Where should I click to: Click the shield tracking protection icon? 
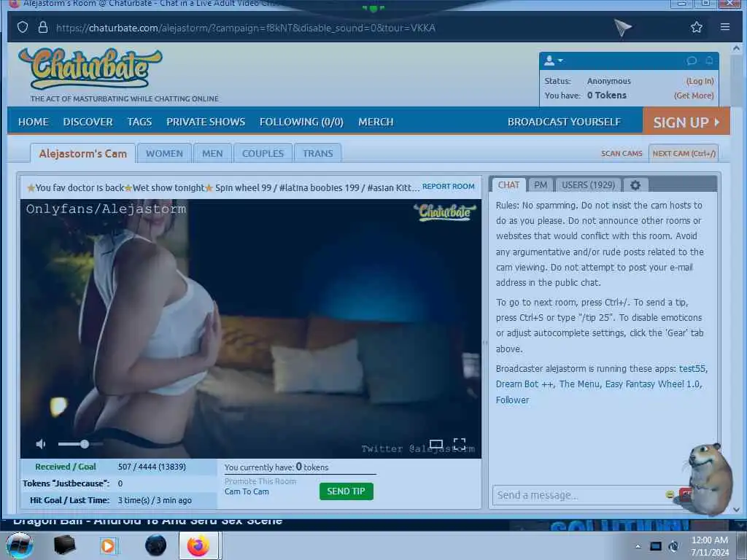click(x=23, y=27)
